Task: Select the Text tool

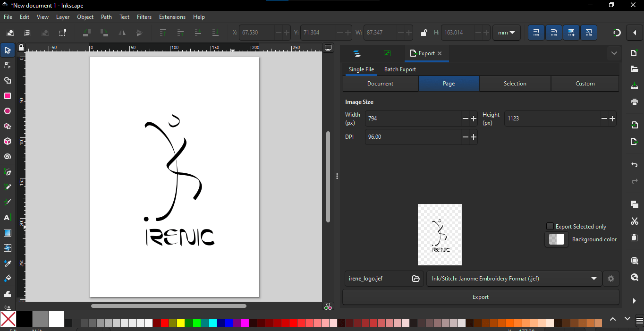Action: pos(8,218)
